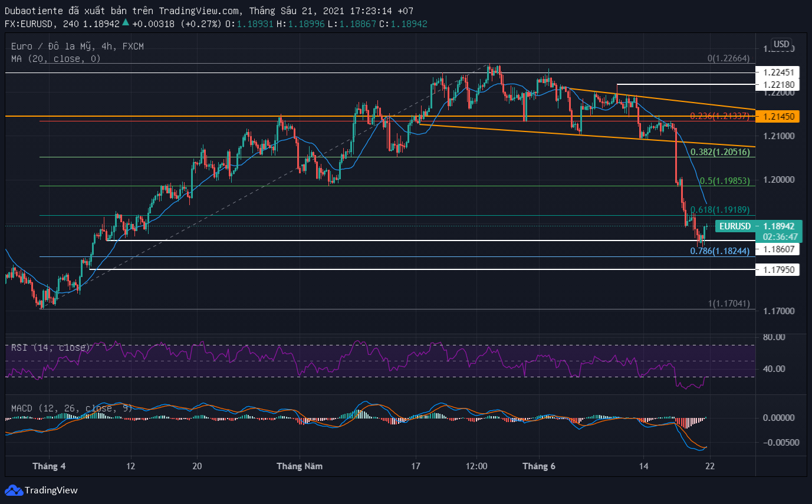
Task: Click the Fibonacci 0.618(1.19189) level label
Action: tap(720, 210)
